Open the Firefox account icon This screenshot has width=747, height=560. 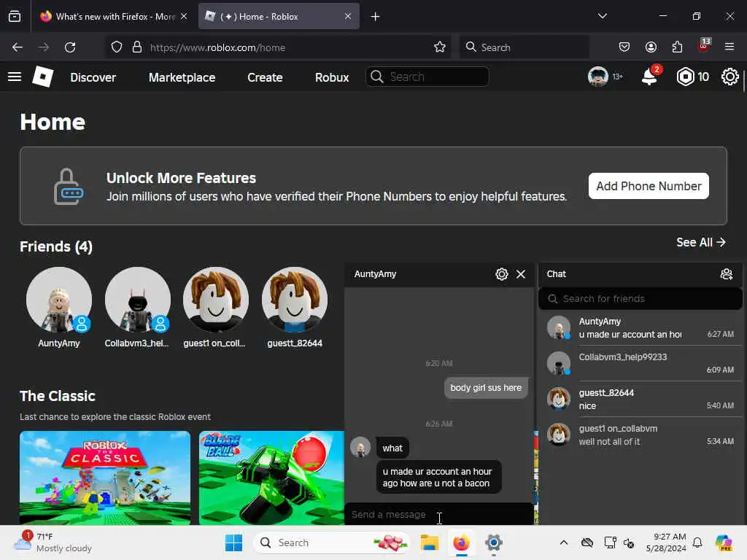tap(651, 47)
